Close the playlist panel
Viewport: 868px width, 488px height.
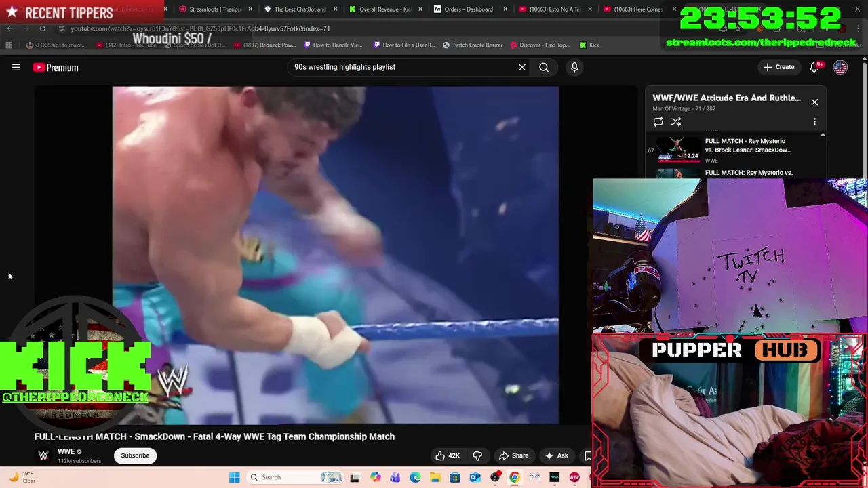coord(814,102)
